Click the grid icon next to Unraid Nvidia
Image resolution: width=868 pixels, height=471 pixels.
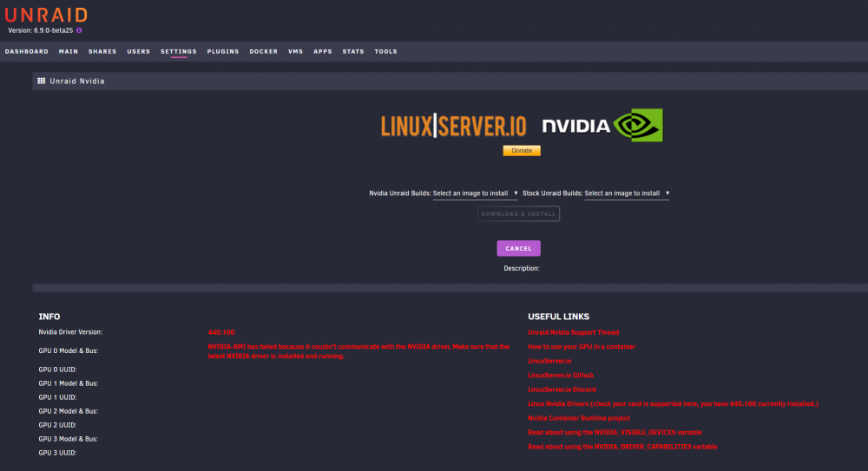[42, 81]
